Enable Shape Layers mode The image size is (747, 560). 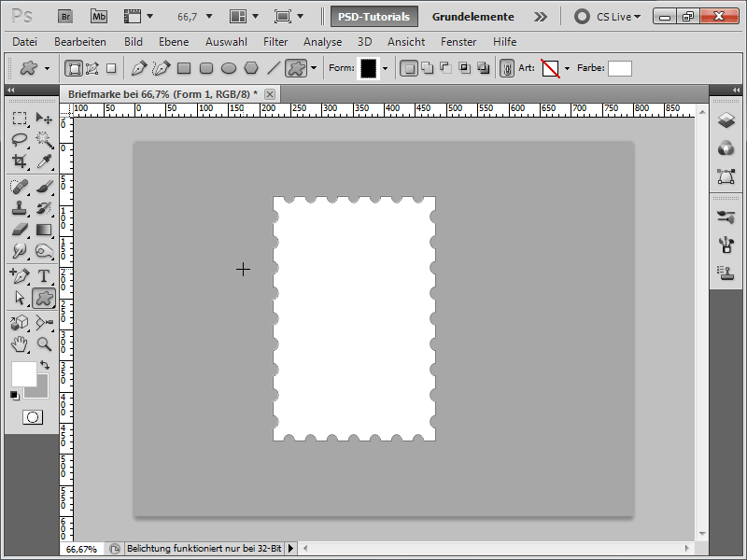[74, 68]
